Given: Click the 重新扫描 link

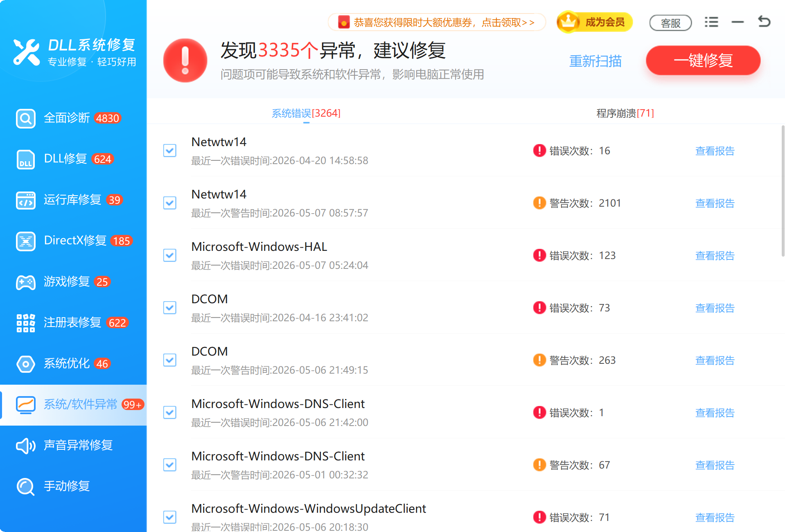Looking at the screenshot, I should [x=596, y=61].
